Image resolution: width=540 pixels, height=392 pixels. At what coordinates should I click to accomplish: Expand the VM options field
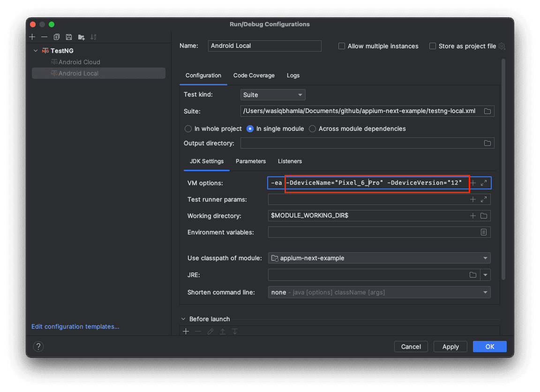pos(484,183)
